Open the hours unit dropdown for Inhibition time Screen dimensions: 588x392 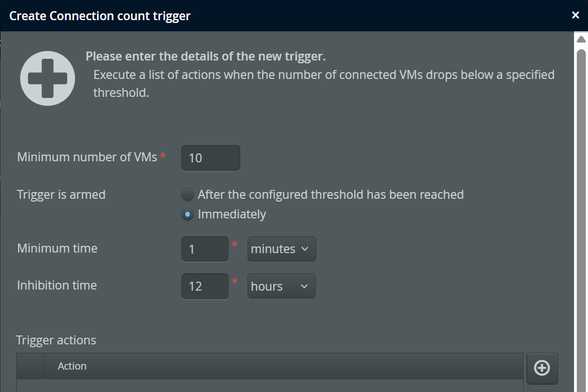click(x=281, y=286)
